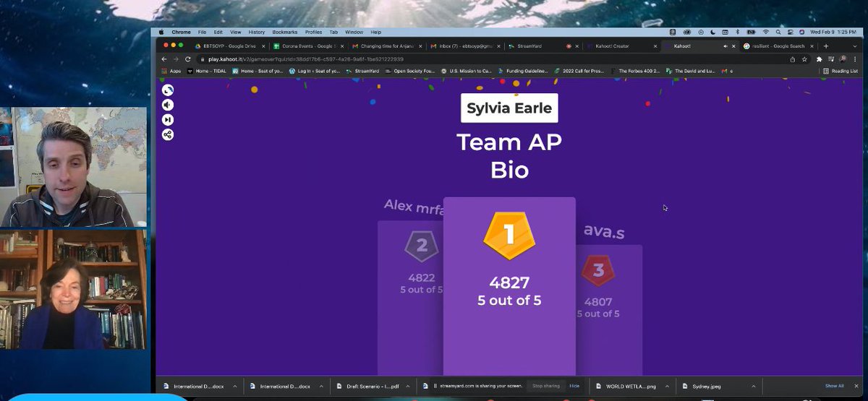The image size is (868, 401).
Task: Expand the tab search chevron
Action: click(855, 46)
